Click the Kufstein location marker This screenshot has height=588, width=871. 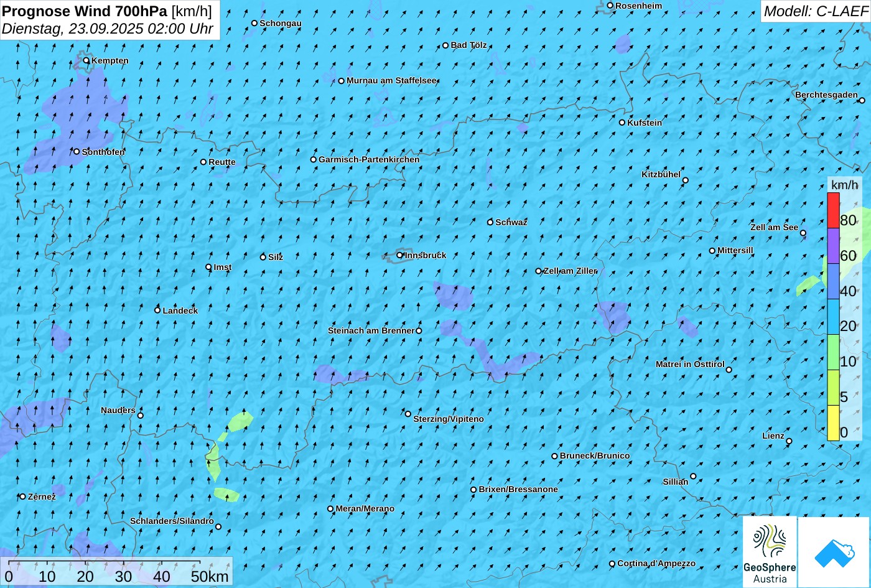[622, 123]
